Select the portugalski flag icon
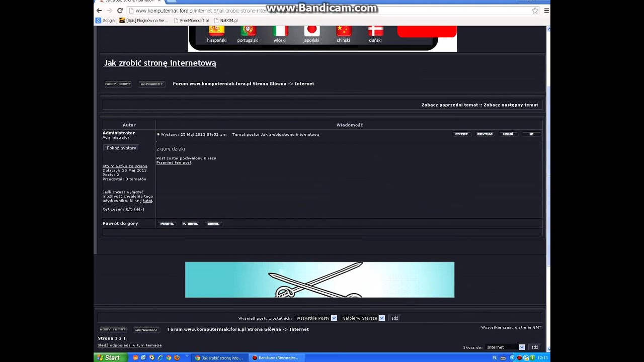This screenshot has width=644, height=362. pos(248,31)
